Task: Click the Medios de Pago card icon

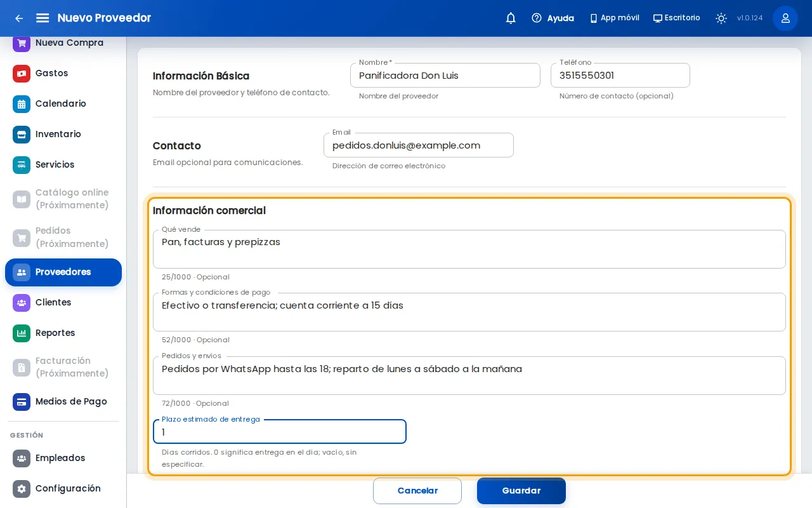Action: (22, 402)
